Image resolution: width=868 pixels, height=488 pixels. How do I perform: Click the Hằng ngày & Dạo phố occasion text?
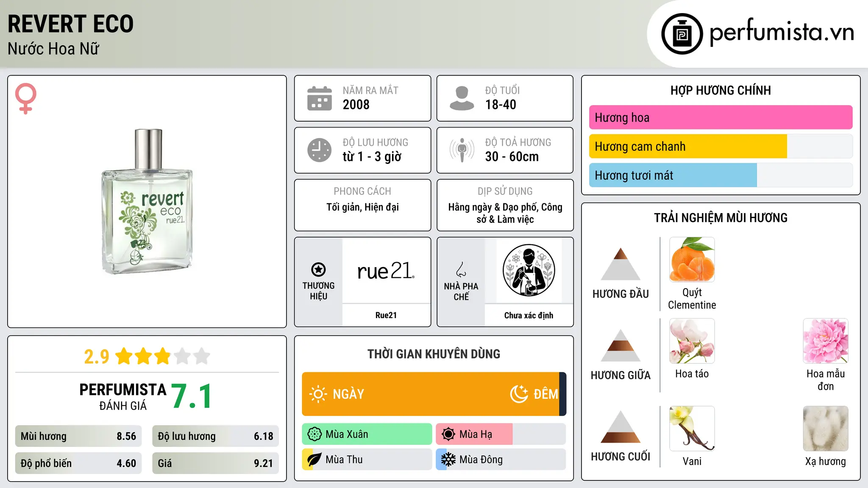click(x=505, y=213)
